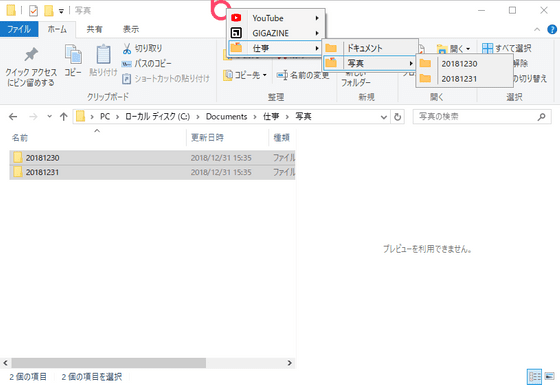The width and height of the screenshot is (560, 385).
Task: Sort by the 種類 column header
Action: [x=282, y=138]
